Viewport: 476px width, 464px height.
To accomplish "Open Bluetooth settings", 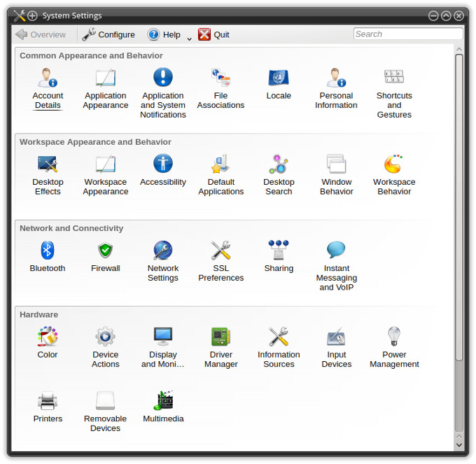I will coord(48,256).
